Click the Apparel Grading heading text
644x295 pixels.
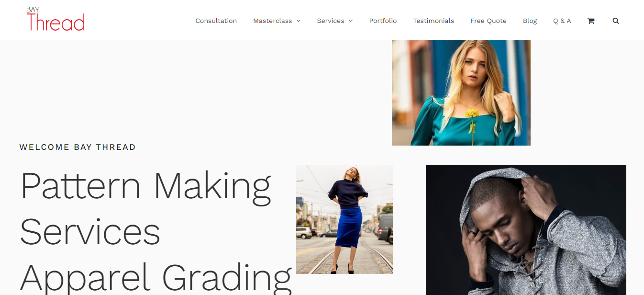156,278
